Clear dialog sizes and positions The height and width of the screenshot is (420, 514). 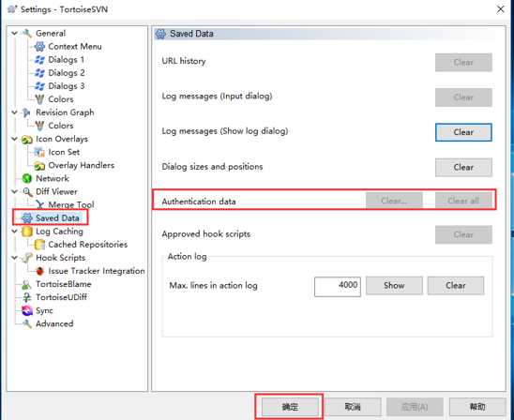463,168
